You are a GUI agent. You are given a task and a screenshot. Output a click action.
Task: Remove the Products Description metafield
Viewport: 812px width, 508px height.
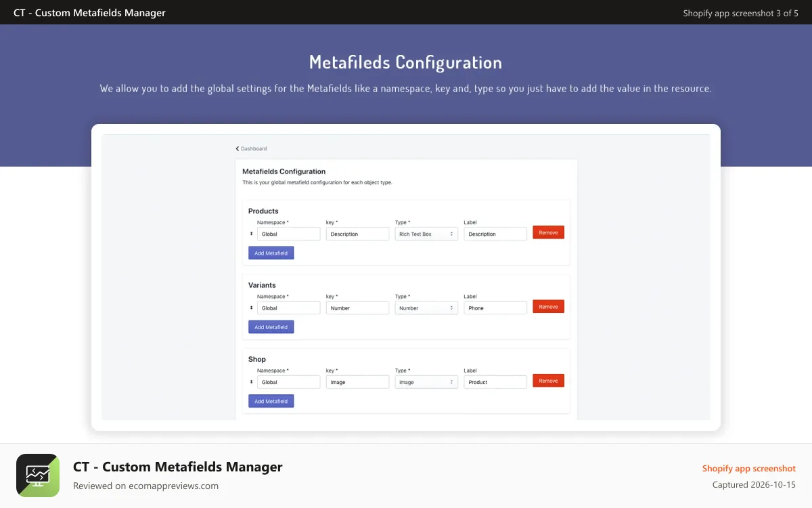(548, 232)
